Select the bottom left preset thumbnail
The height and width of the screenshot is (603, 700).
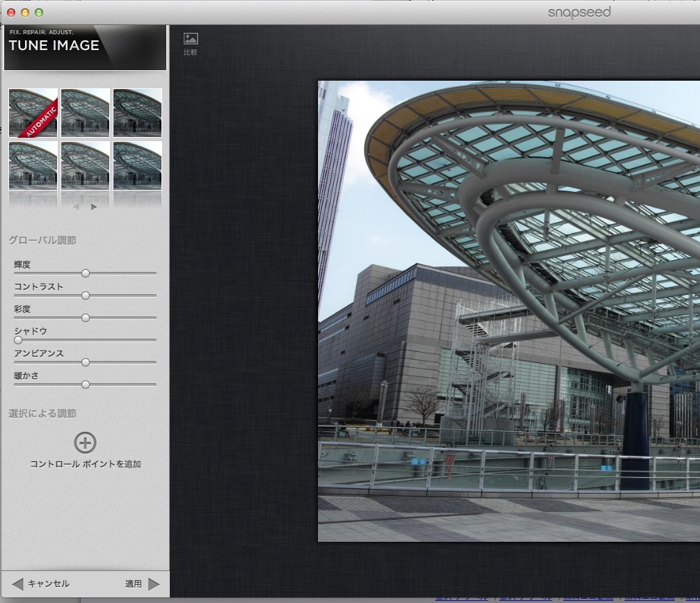pos(33,166)
